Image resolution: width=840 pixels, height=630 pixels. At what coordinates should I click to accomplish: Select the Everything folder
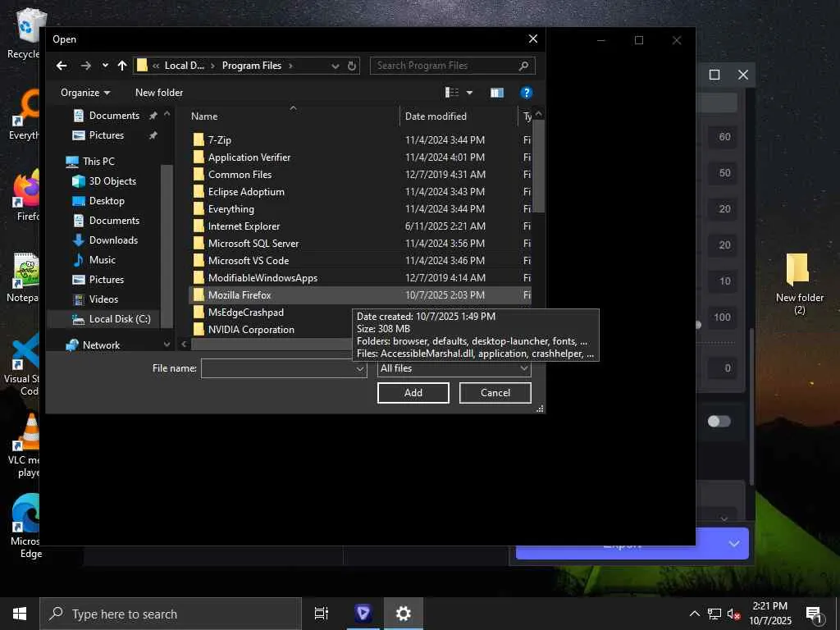(x=231, y=209)
